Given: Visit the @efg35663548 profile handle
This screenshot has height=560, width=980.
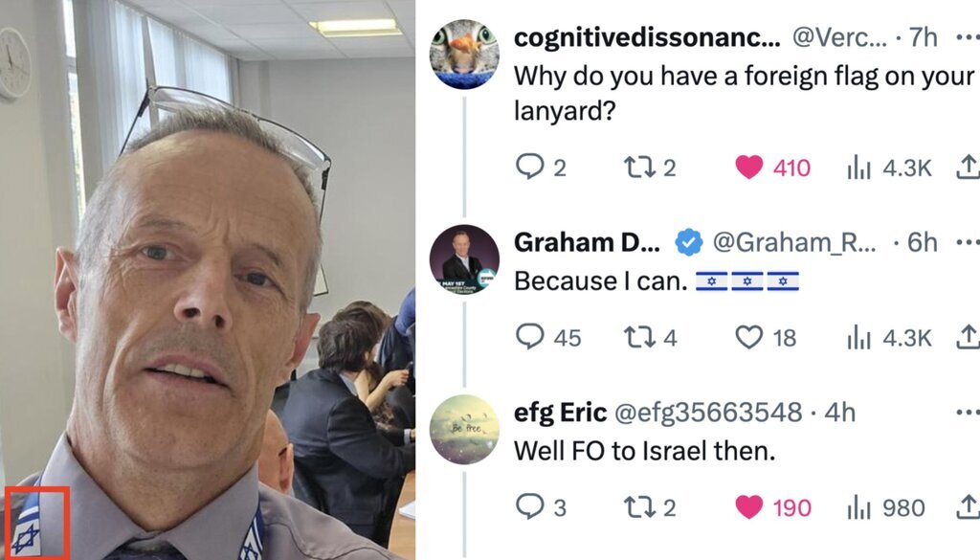Looking at the screenshot, I should [708, 413].
